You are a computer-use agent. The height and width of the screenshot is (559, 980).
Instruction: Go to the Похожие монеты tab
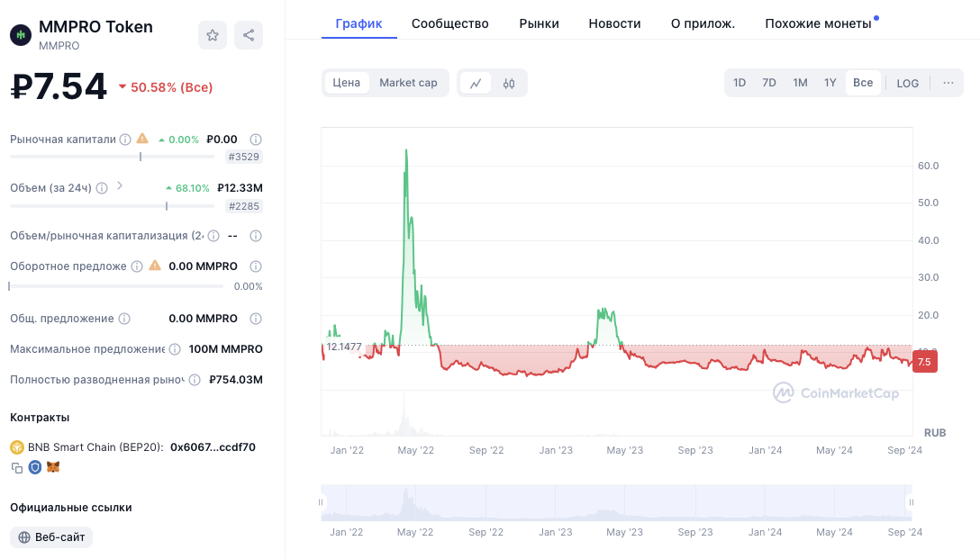[818, 23]
